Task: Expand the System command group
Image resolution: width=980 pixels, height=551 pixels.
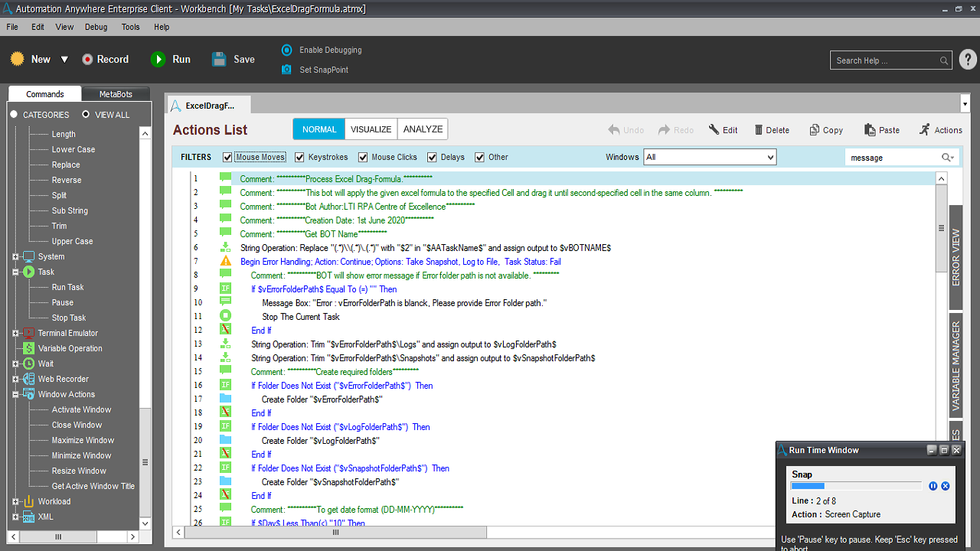Action: tap(15, 257)
